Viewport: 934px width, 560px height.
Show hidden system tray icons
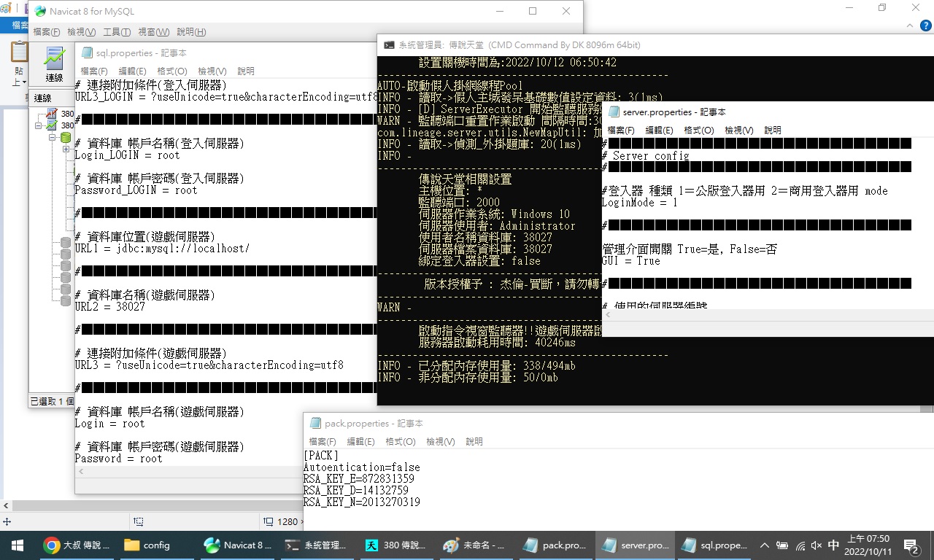coord(764,545)
